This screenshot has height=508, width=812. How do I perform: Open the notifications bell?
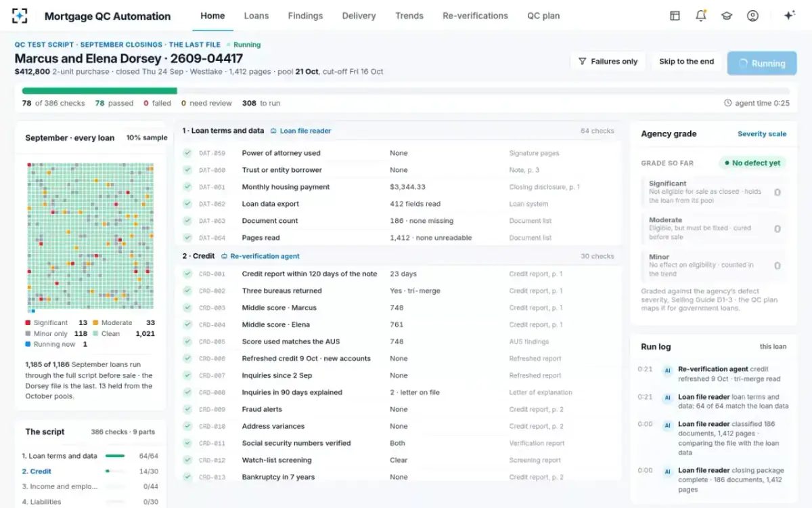point(701,16)
